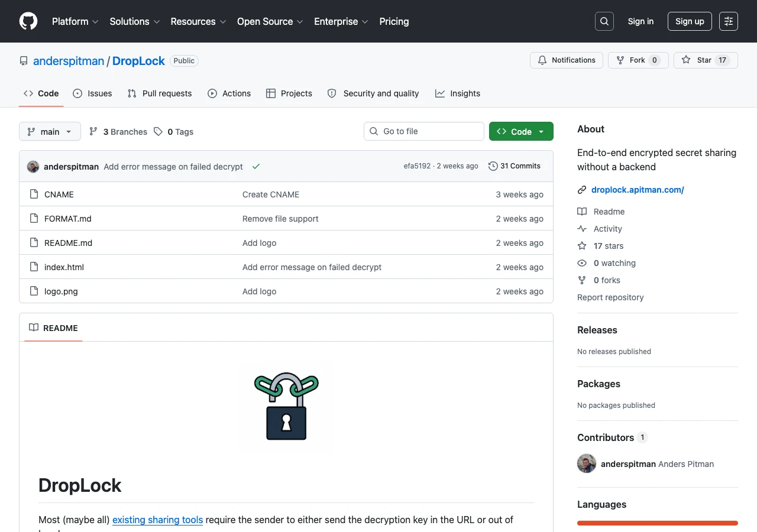The width and height of the screenshot is (757, 532).
Task: Click the Sign up button
Action: 690,21
